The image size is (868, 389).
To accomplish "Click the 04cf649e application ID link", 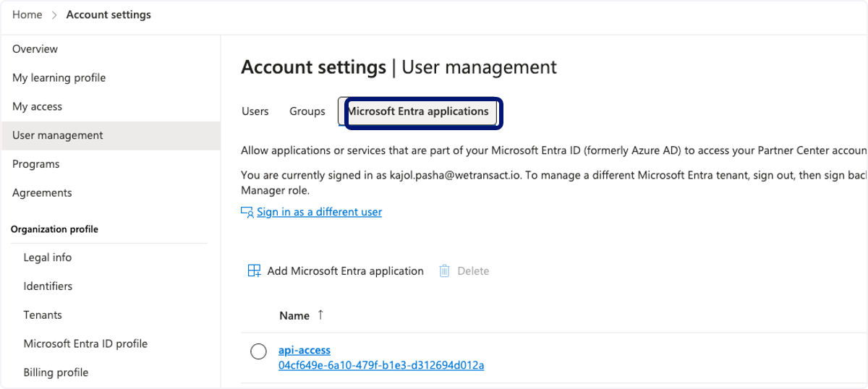I will pos(381,366).
